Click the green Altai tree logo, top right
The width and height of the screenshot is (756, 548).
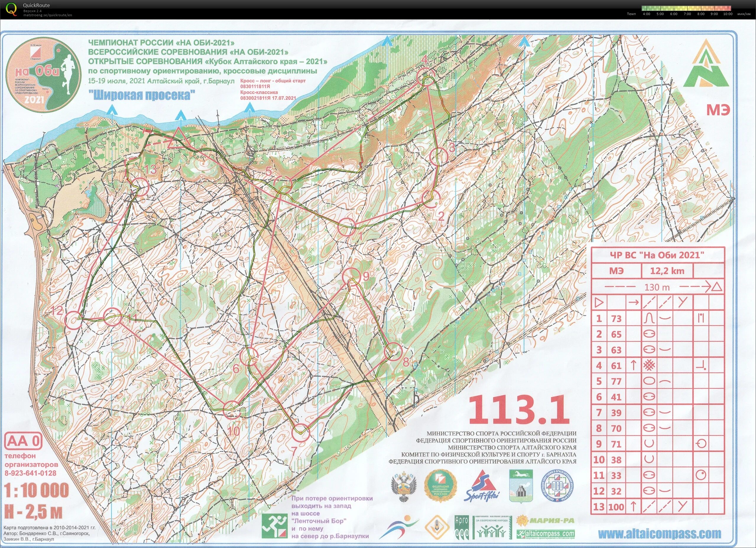pyautogui.click(x=706, y=63)
